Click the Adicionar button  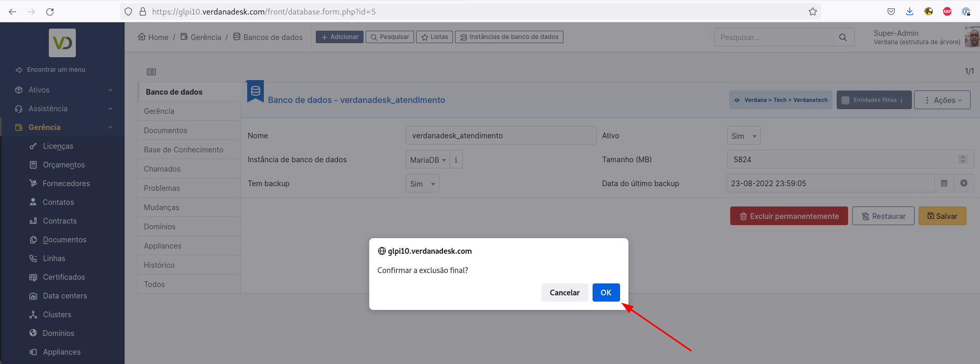point(340,37)
